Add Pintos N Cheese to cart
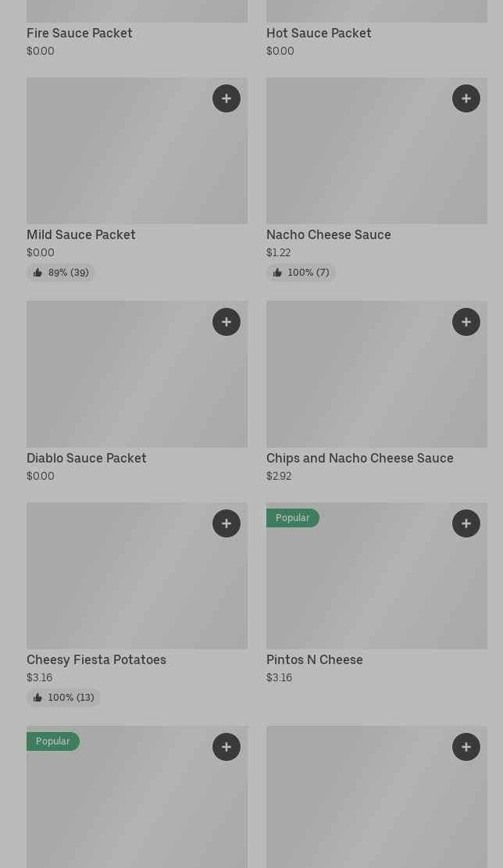503x868 pixels. click(466, 523)
